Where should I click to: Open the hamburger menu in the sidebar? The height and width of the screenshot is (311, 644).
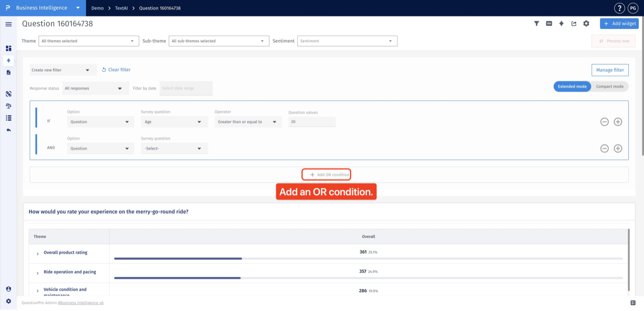click(x=9, y=24)
